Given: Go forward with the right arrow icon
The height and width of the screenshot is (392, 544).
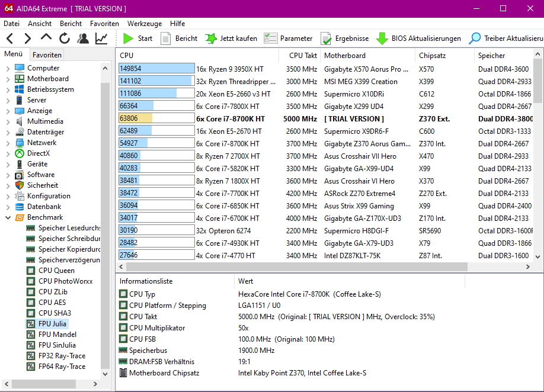Looking at the screenshot, I should pos(28,38).
